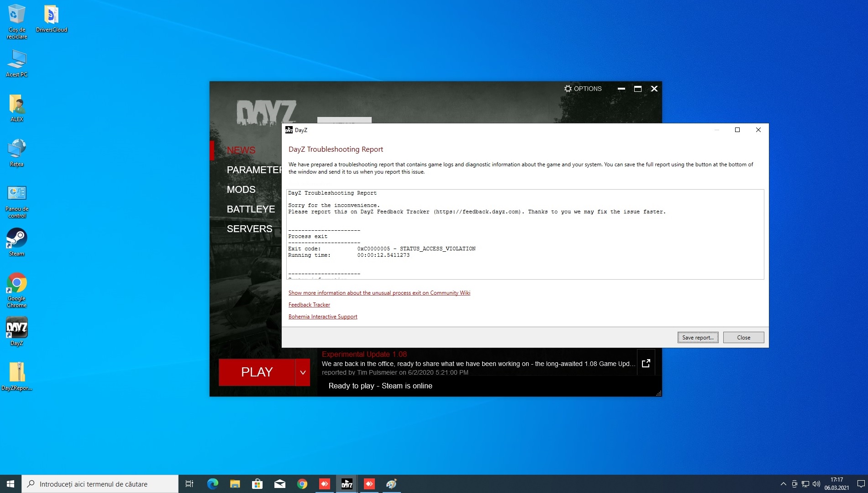Open the notification center icon
This screenshot has width=868, height=493.
click(861, 484)
